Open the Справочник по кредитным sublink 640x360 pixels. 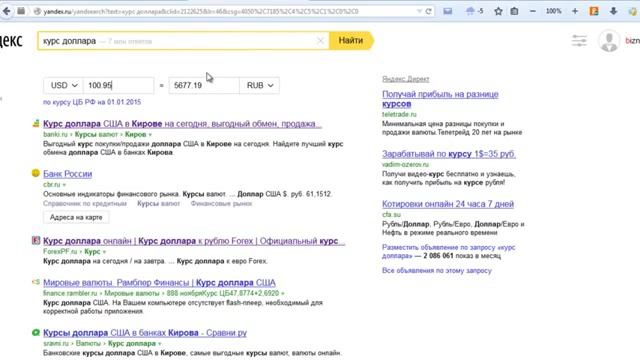tap(85, 203)
